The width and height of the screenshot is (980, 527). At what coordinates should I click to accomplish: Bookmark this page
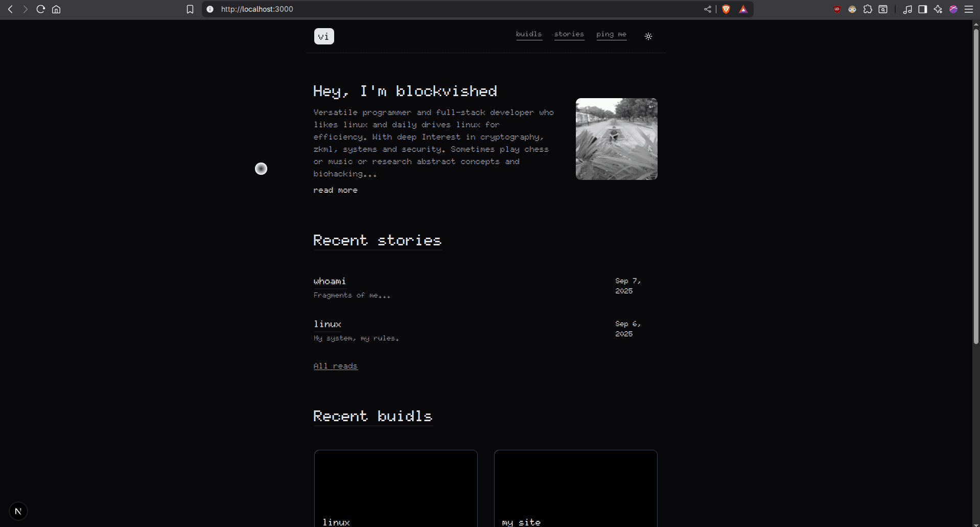[x=190, y=9]
